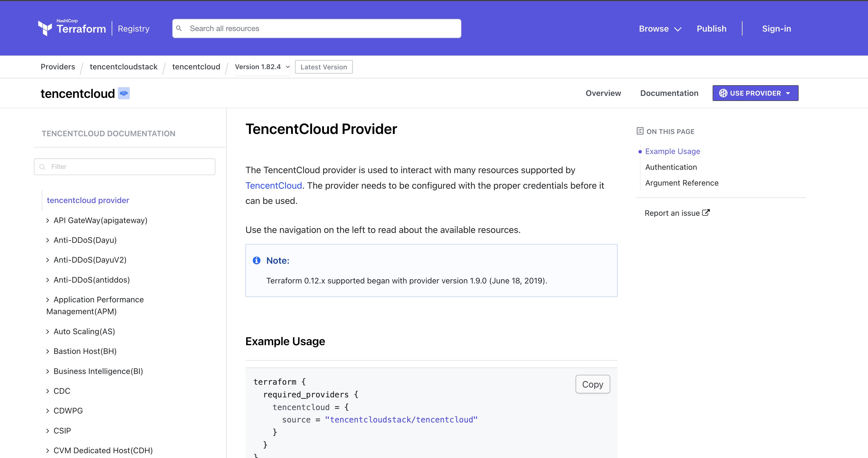Open the Browse dropdown menu
Viewport: 868px width, 458px height.
pyautogui.click(x=660, y=29)
